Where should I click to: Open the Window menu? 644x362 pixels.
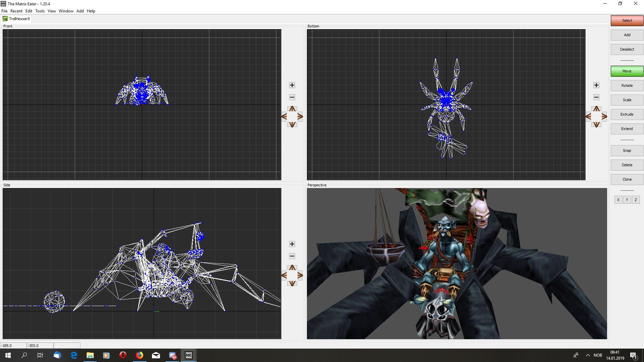66,11
